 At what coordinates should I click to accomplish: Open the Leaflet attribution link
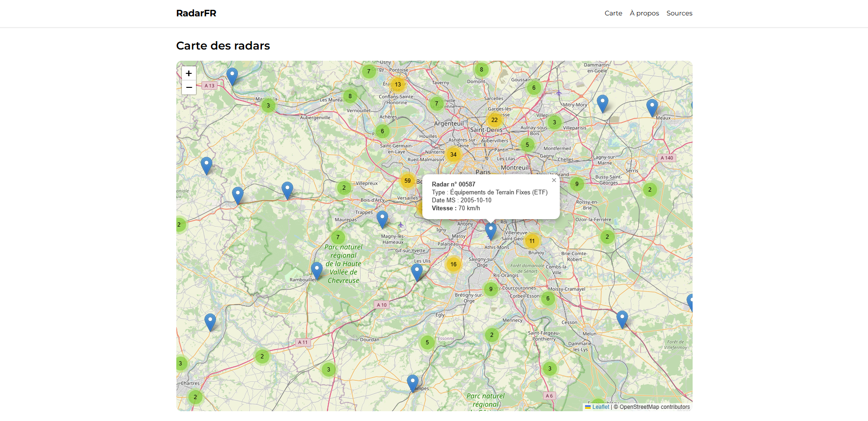pos(600,407)
